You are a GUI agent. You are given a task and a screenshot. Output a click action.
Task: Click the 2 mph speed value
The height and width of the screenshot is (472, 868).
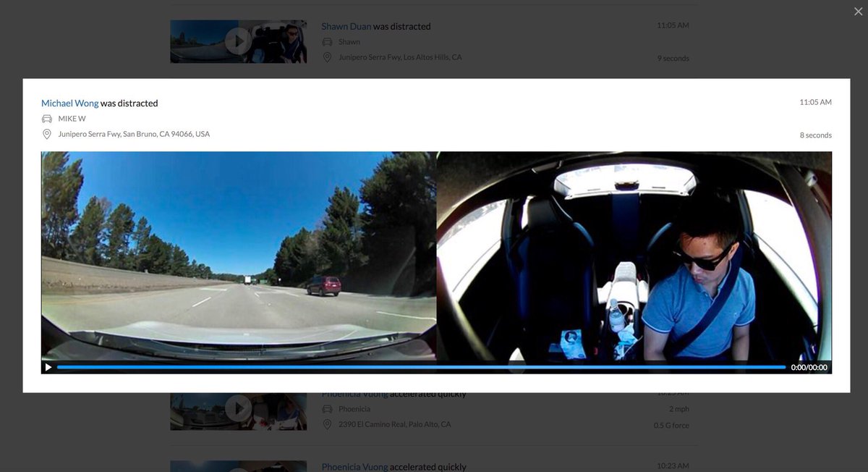click(678, 409)
